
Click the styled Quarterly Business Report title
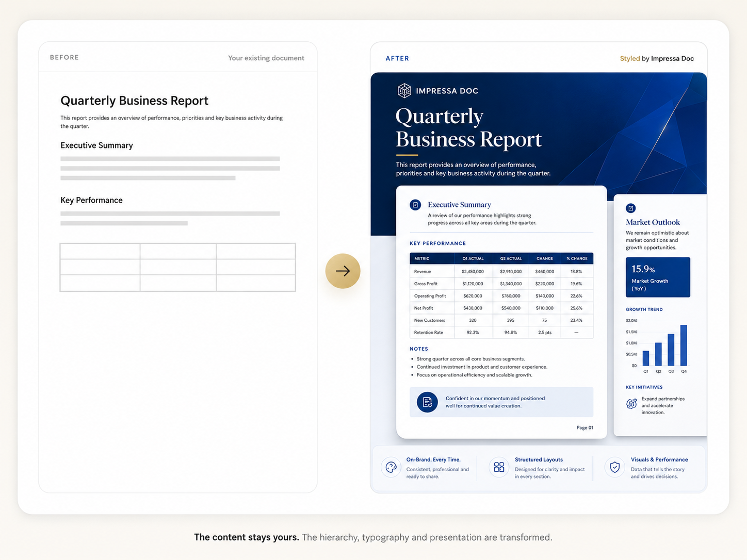click(x=468, y=128)
